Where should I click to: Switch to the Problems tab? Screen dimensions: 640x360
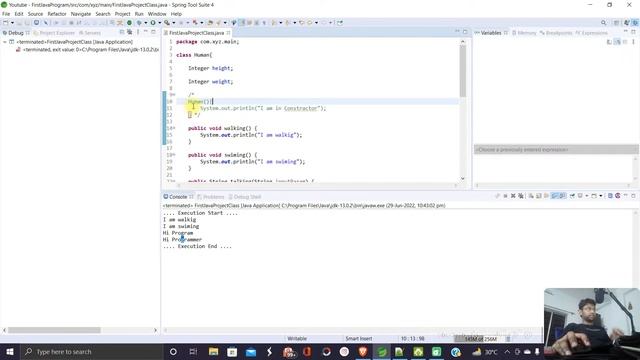coord(211,197)
